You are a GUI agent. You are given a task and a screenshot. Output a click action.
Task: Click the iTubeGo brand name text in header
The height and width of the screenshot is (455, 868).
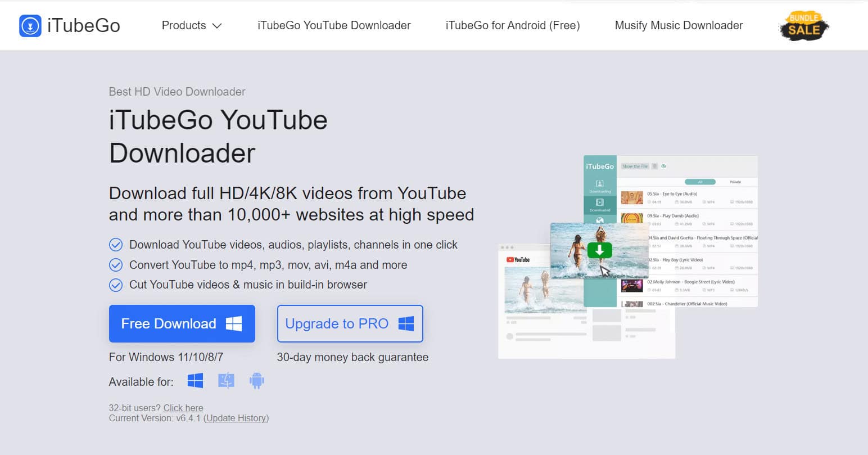[x=84, y=25]
